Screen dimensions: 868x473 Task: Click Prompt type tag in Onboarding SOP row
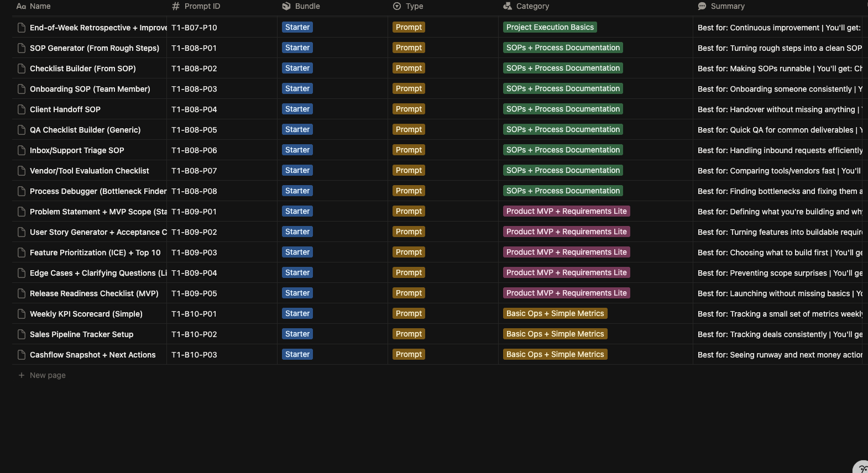tap(409, 88)
